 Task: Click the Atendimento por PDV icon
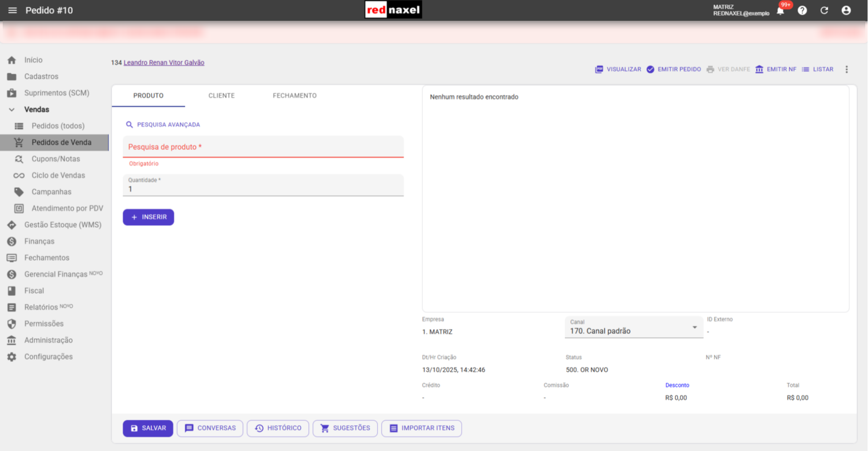19,208
